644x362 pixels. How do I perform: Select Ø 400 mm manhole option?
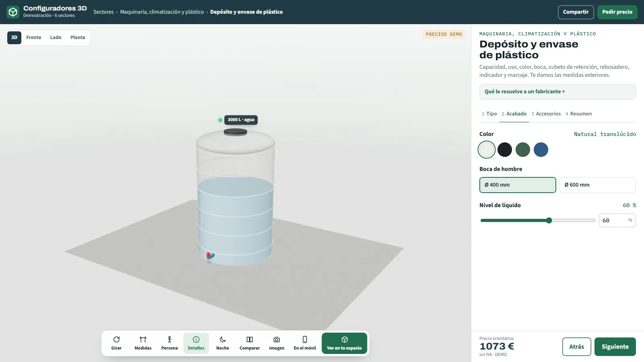[x=518, y=185]
